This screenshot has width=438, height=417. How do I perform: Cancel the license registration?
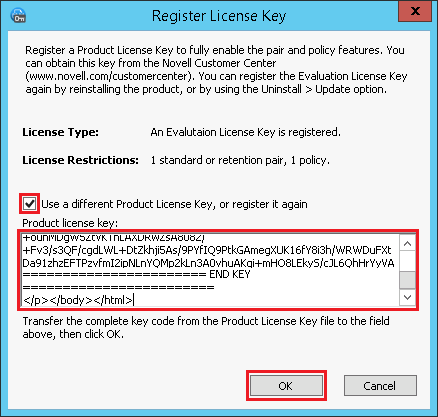(x=380, y=386)
